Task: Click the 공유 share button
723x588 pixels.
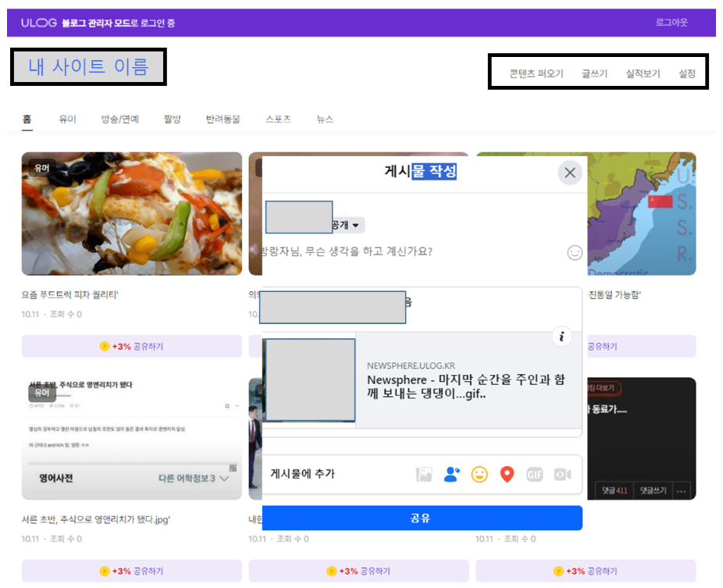Action: coord(422,518)
